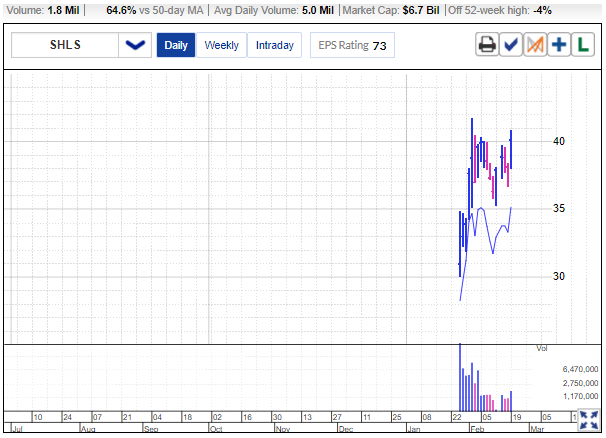Open the ticker symbol dropdown arrow
Image resolution: width=606 pixels, height=438 pixels.
(134, 46)
